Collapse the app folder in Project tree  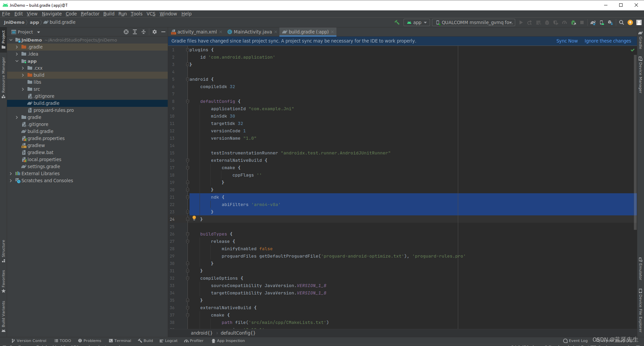point(17,61)
